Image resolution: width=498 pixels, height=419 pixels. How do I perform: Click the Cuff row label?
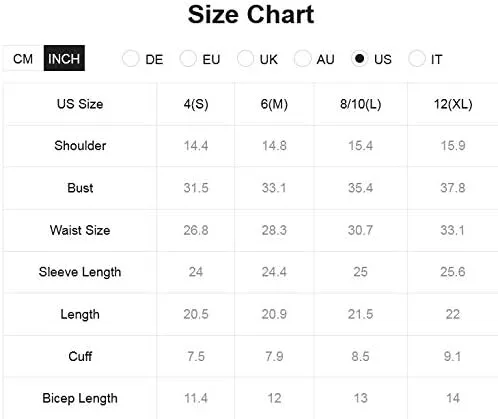pyautogui.click(x=80, y=356)
